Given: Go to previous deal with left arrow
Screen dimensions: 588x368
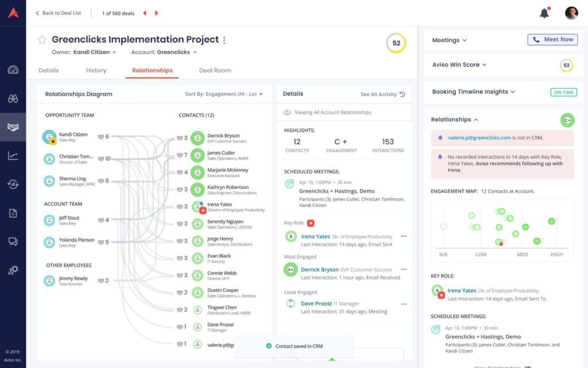Looking at the screenshot, I should tap(145, 13).
